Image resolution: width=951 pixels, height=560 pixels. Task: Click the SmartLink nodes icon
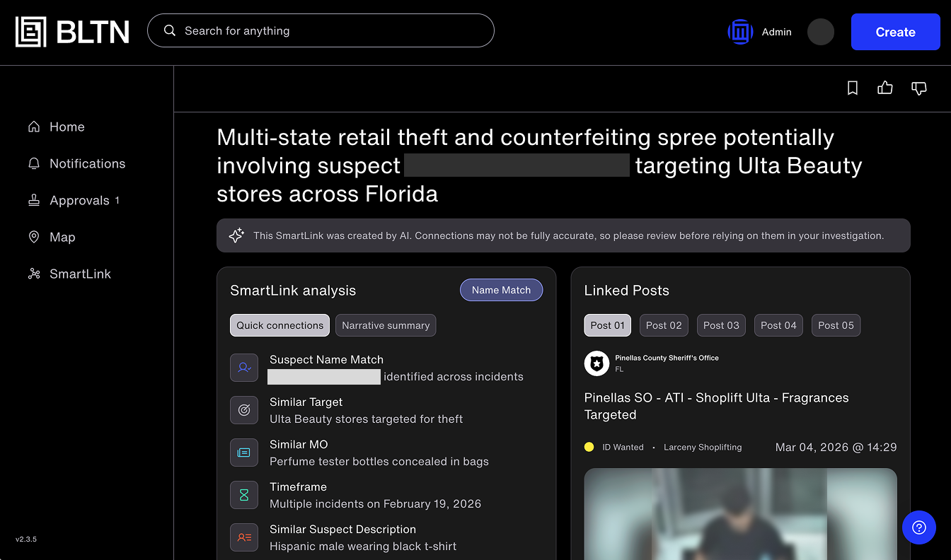point(33,274)
